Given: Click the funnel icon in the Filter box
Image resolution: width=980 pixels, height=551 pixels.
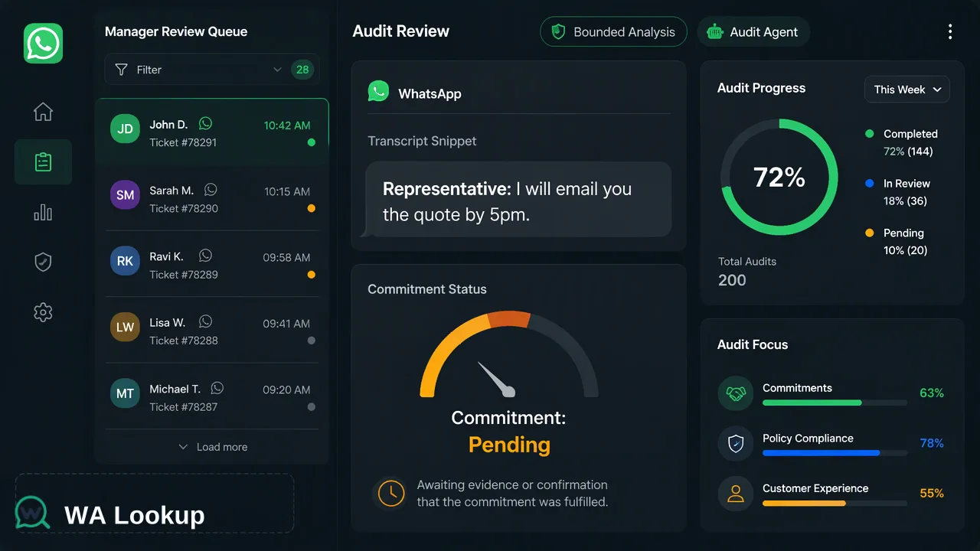Looking at the screenshot, I should 121,70.
